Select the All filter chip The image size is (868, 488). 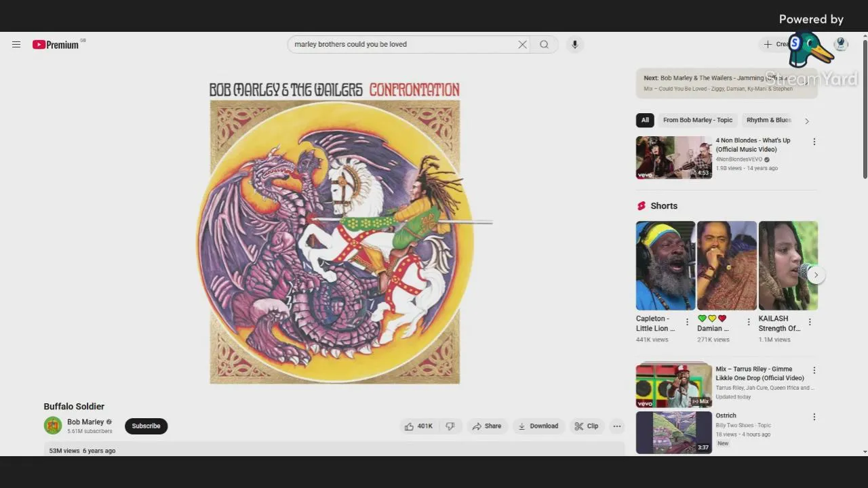645,120
